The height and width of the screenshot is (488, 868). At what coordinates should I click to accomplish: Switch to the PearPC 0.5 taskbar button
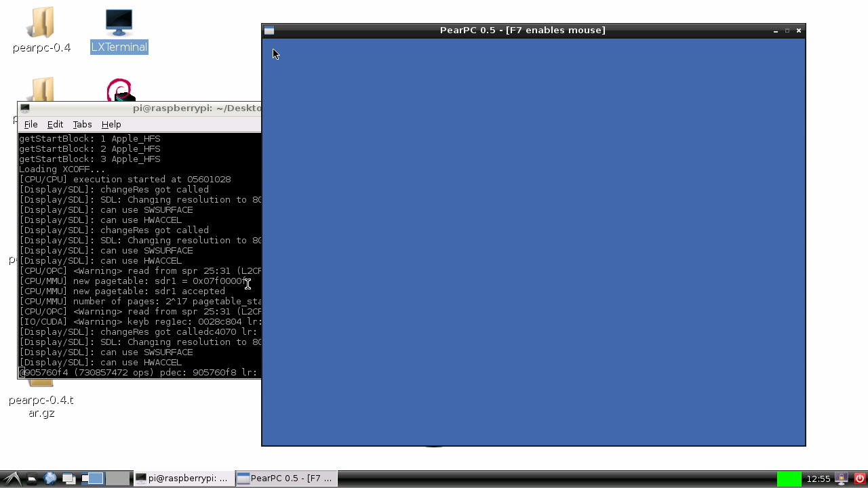point(285,479)
